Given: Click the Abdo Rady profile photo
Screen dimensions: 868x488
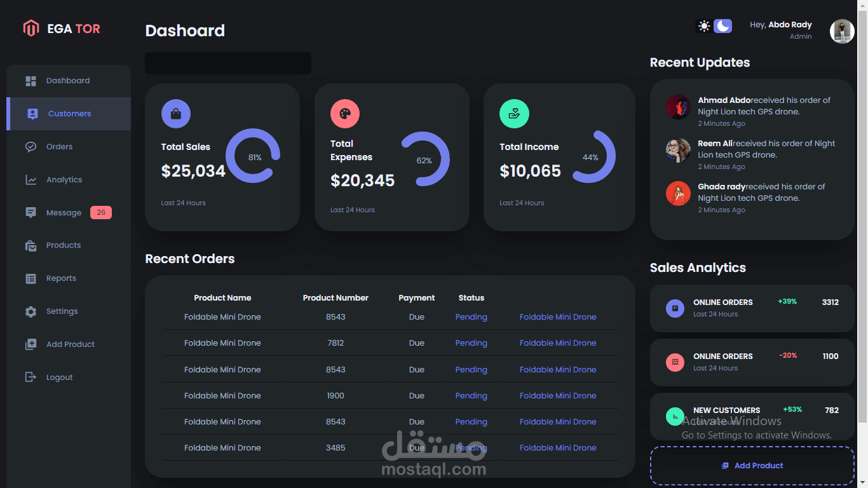Looking at the screenshot, I should pos(842,31).
